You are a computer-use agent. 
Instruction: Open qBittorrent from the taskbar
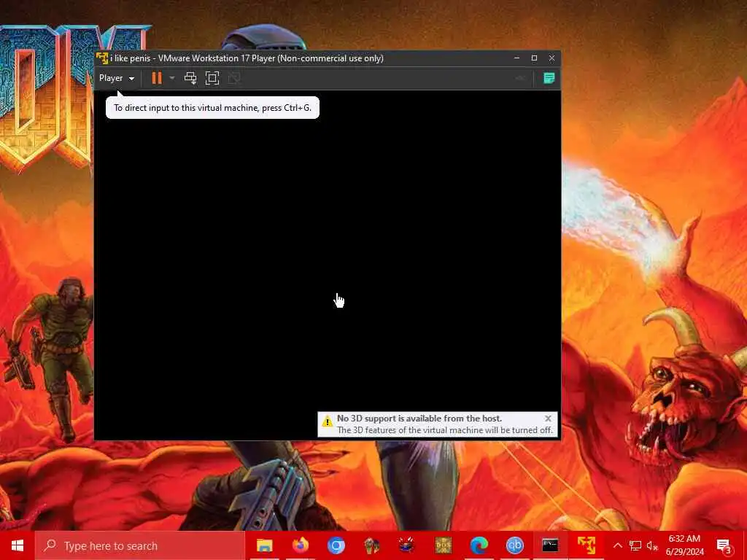click(514, 545)
